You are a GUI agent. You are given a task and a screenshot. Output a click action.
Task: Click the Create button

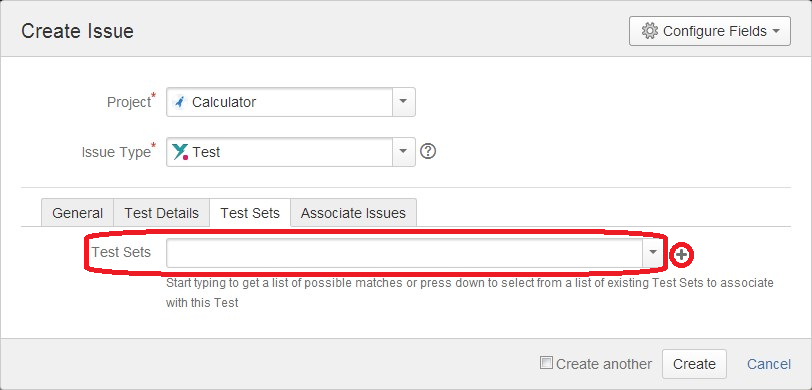(x=694, y=364)
